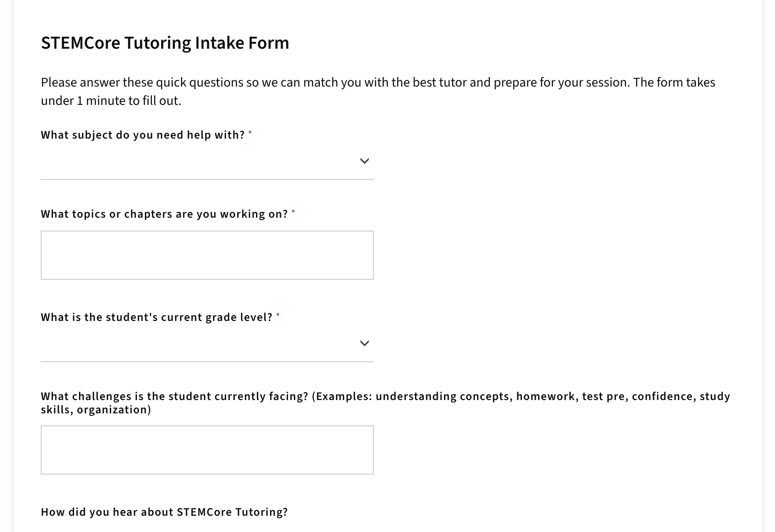Focus the topics or chapters text box
775x532 pixels.
[207, 255]
